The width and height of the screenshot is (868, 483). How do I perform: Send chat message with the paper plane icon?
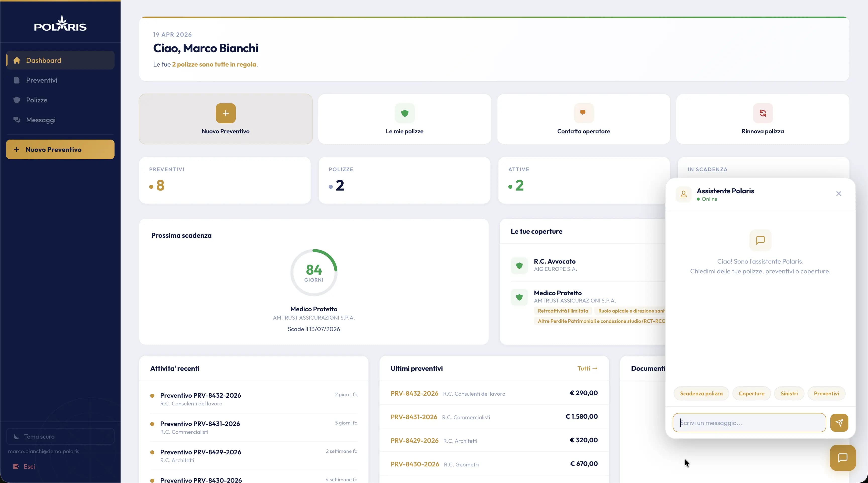tap(839, 422)
